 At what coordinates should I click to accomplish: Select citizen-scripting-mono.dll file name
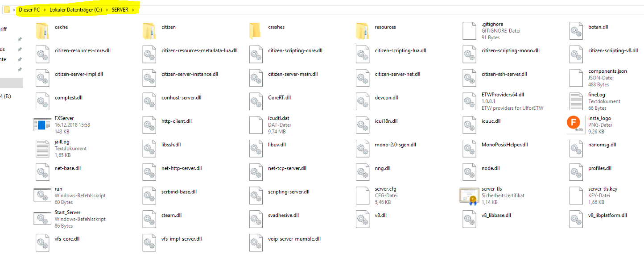[511, 50]
